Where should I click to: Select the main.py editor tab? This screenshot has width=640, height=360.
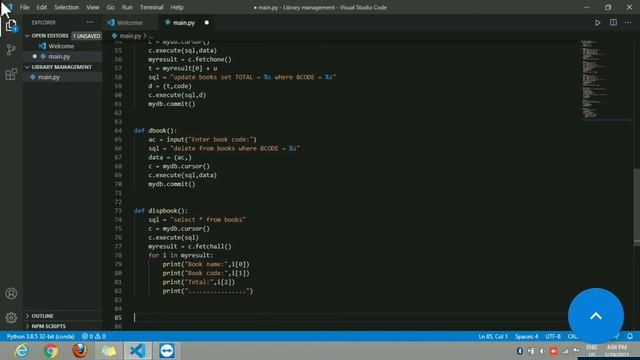184,23
